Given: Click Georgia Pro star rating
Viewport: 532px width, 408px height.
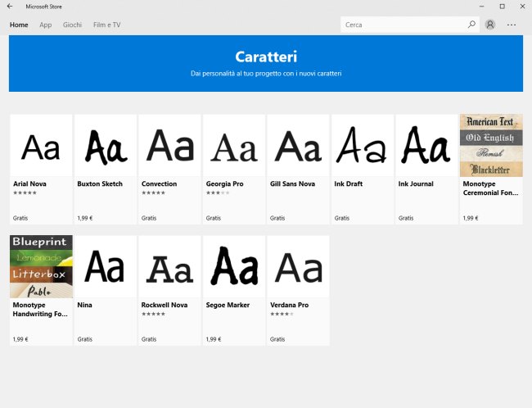Looking at the screenshot, I should pos(218,193).
